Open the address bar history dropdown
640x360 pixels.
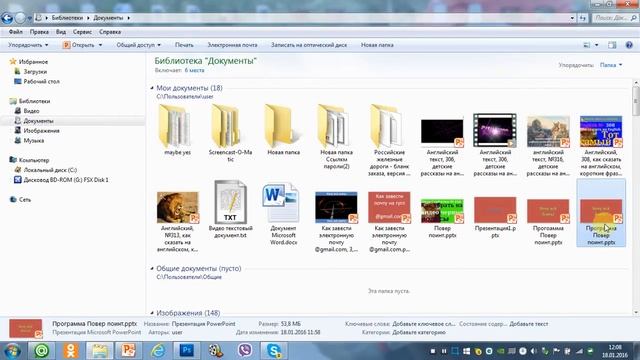point(572,18)
